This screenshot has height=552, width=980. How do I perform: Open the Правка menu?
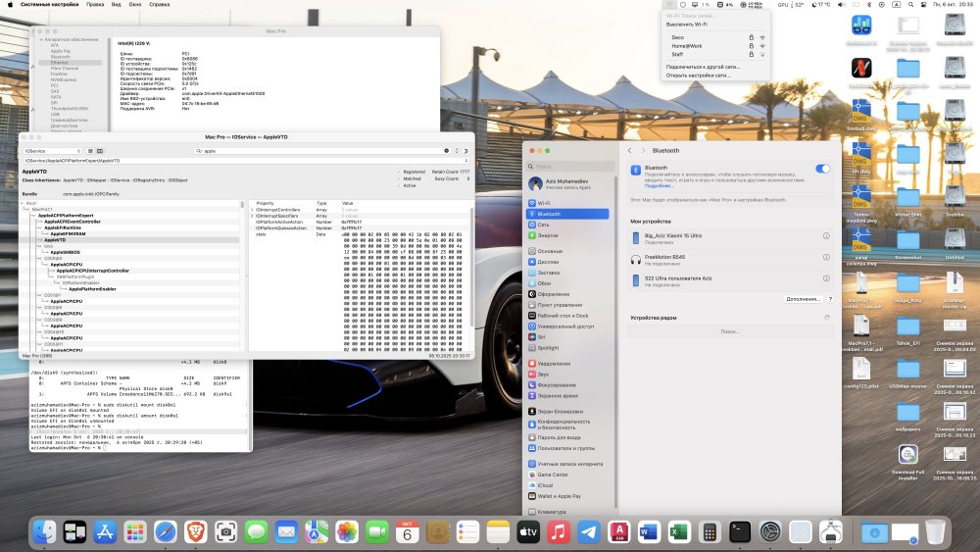[x=95, y=4]
